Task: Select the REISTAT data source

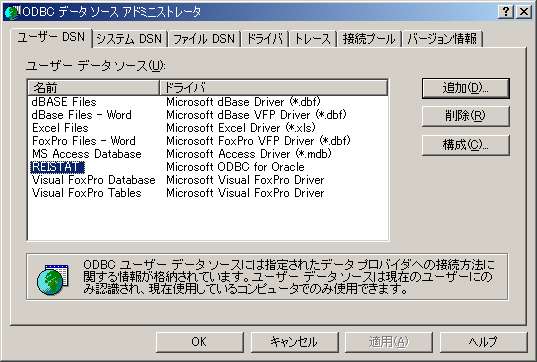Action: tap(57, 167)
